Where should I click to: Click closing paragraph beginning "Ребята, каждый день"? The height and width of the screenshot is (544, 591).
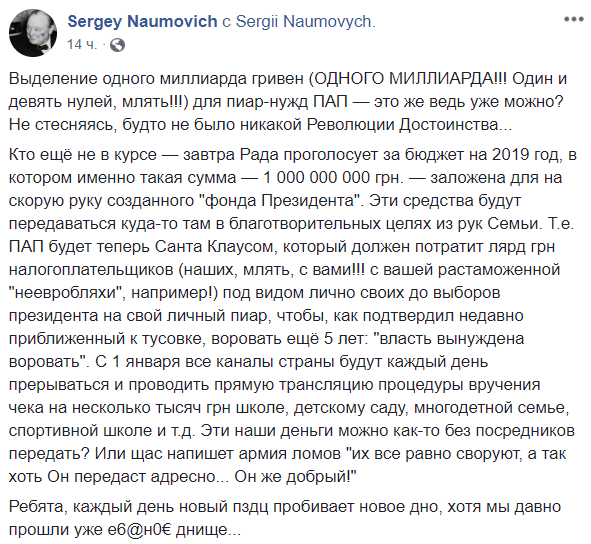point(285,518)
